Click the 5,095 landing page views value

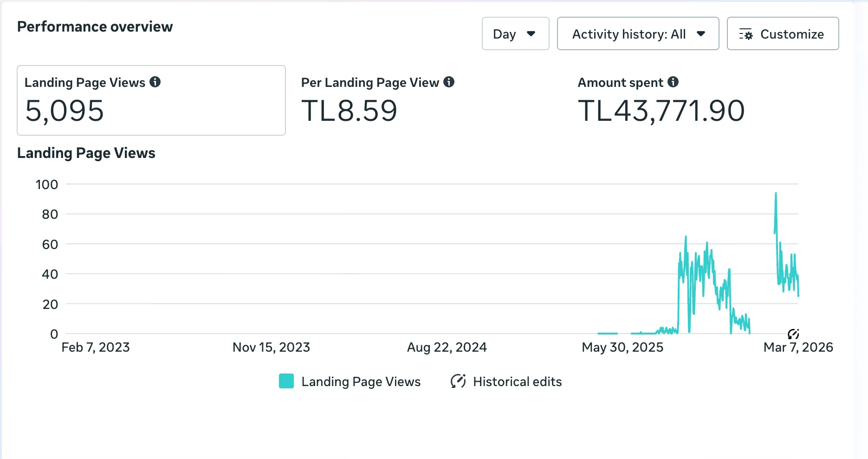(x=65, y=111)
